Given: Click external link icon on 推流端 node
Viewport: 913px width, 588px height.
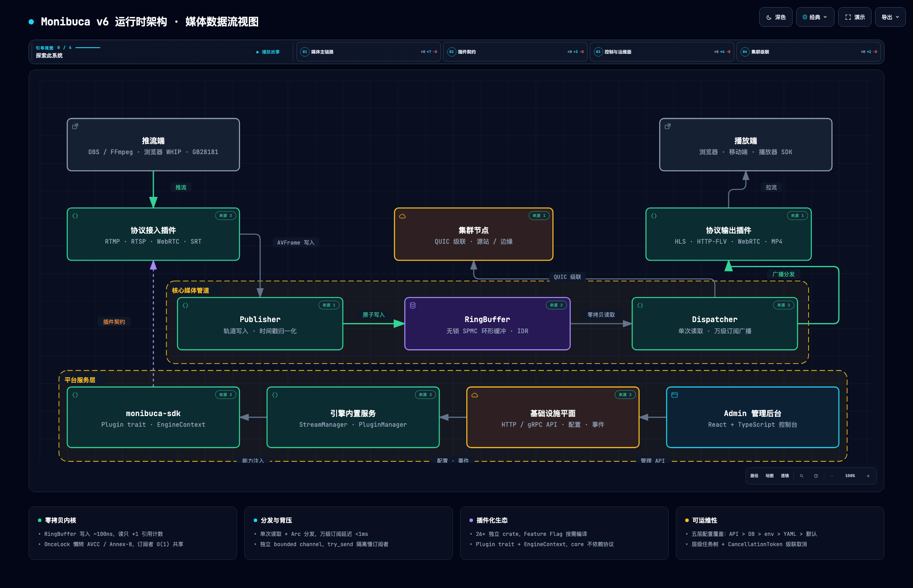Looking at the screenshot, I should [x=75, y=127].
